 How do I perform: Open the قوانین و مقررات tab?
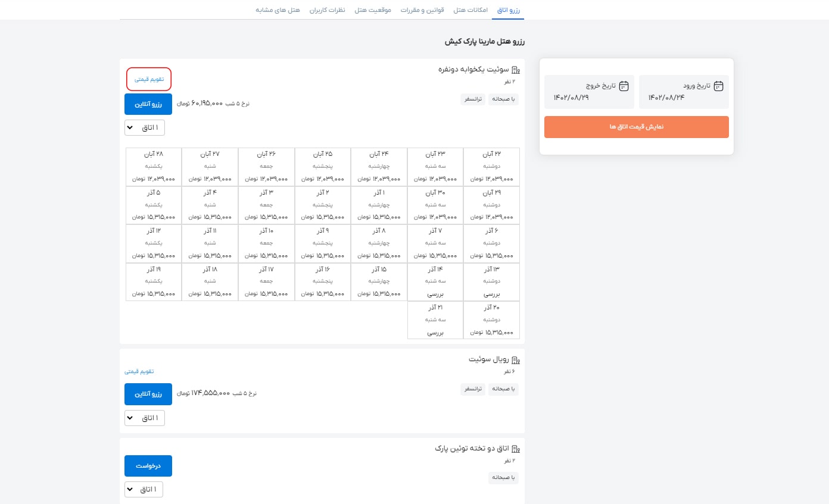coord(422,10)
